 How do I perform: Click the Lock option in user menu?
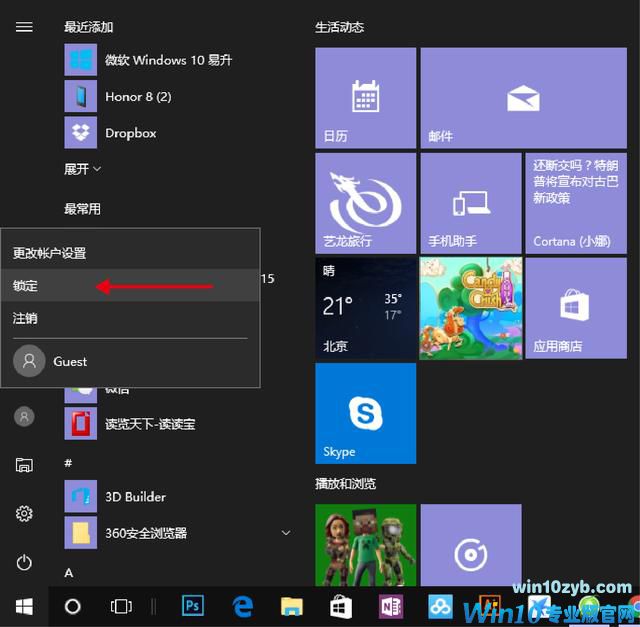[x=26, y=286]
